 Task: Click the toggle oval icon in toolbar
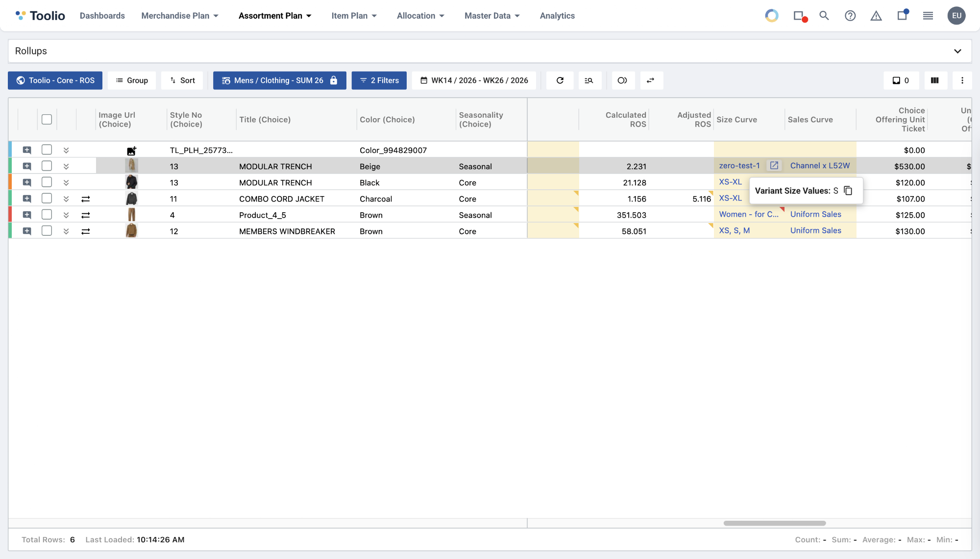point(622,80)
